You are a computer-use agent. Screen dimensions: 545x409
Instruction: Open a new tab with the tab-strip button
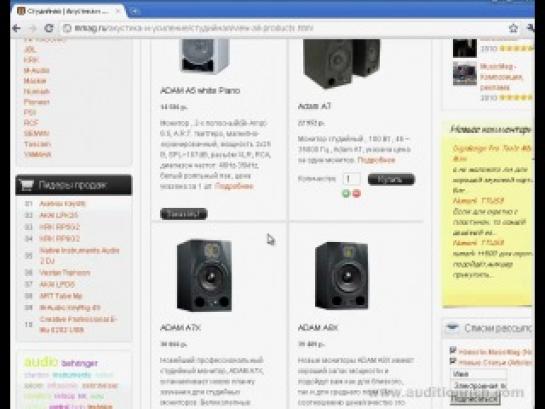134,11
